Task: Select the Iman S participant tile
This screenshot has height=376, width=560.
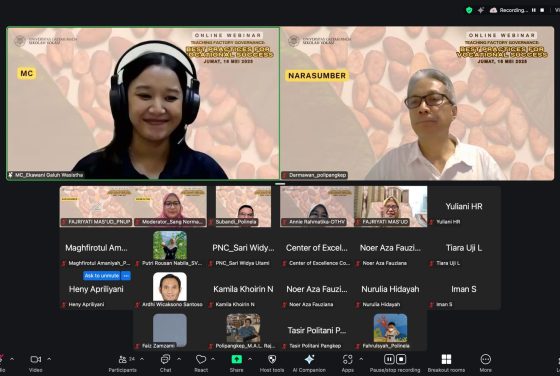Action: click(x=464, y=289)
